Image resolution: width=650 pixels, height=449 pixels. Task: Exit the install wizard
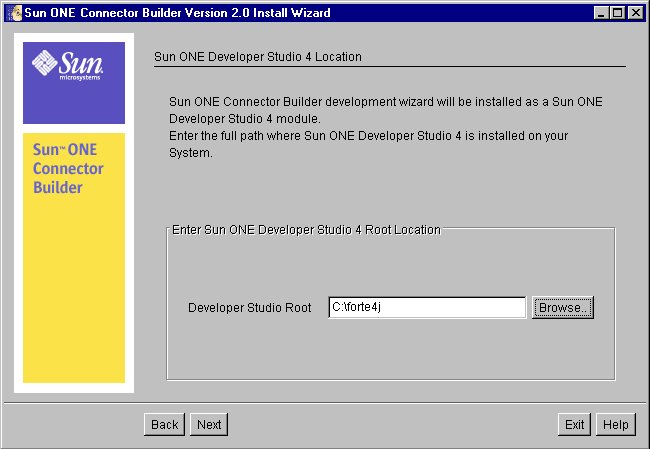point(574,424)
